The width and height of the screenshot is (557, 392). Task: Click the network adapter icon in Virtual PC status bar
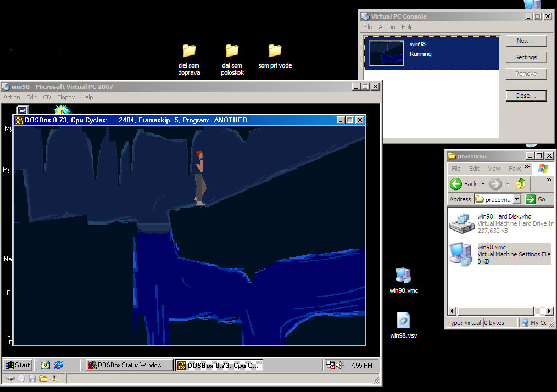(x=54, y=378)
